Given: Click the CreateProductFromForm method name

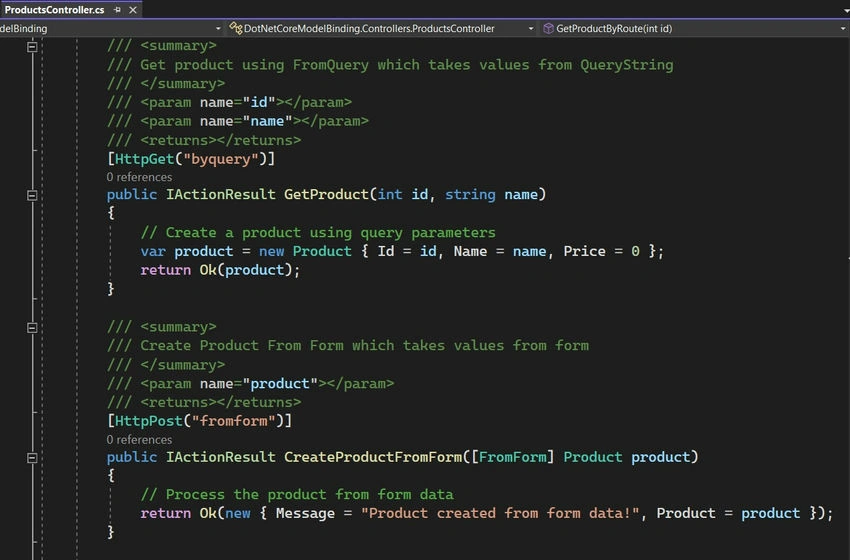Looking at the screenshot, I should tap(374, 457).
